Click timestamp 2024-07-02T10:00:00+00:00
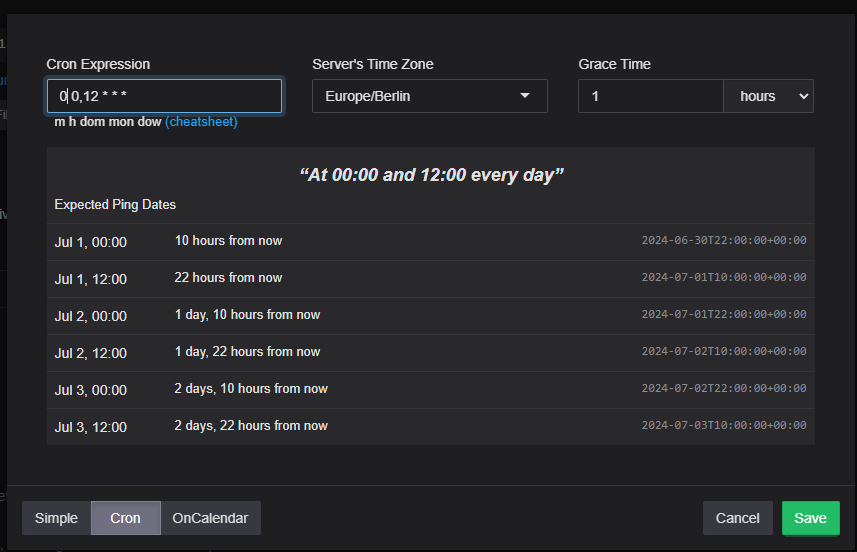Image resolution: width=857 pixels, height=552 pixels. pos(724,351)
